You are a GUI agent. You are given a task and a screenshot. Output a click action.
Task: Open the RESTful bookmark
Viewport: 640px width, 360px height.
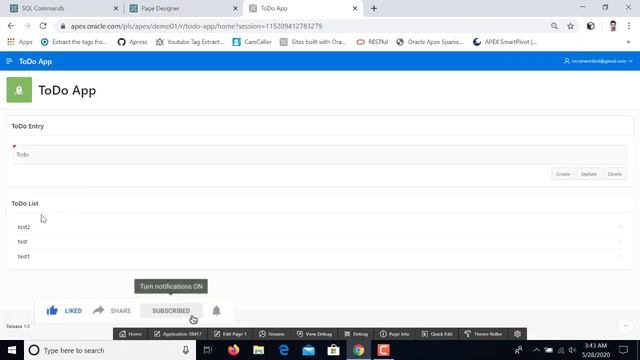point(372,42)
